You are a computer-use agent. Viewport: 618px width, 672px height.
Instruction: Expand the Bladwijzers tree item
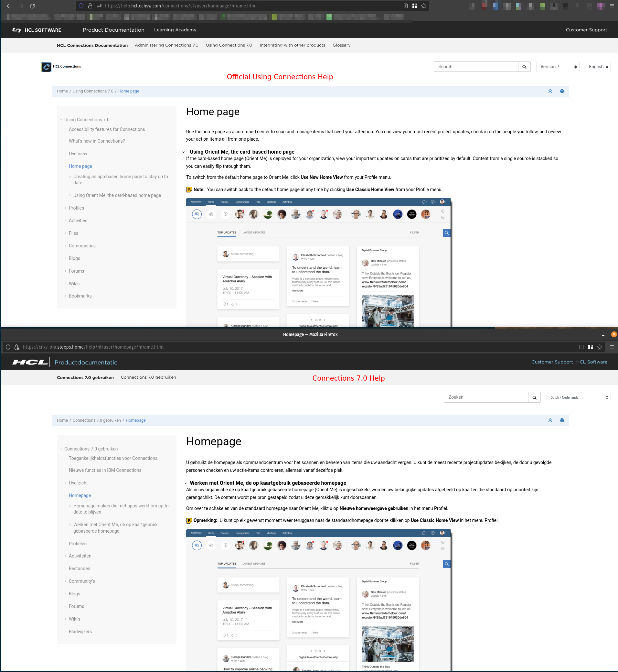point(66,632)
